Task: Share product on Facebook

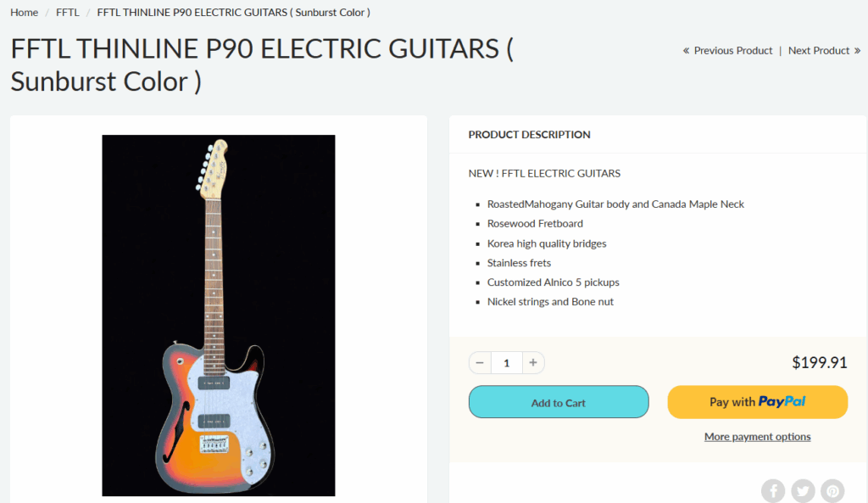Action: click(773, 490)
